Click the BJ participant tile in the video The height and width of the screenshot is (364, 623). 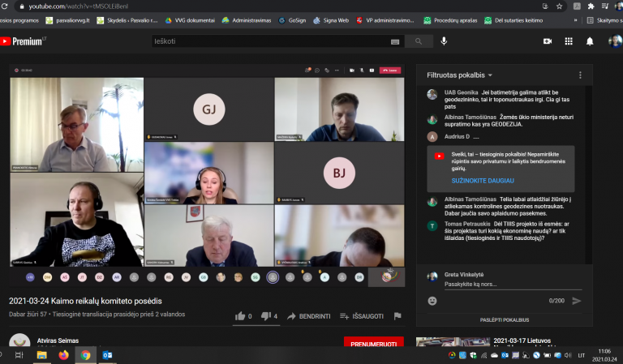(339, 173)
